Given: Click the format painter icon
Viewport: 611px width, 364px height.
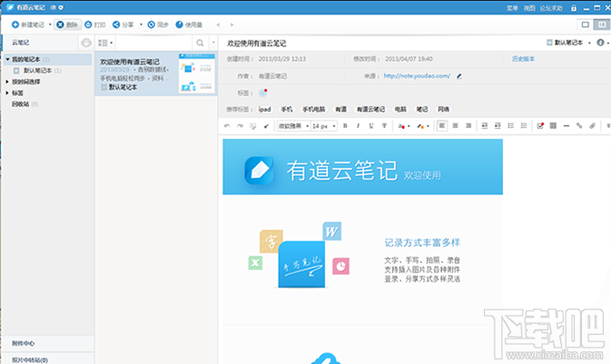Looking at the screenshot, I should [253, 126].
